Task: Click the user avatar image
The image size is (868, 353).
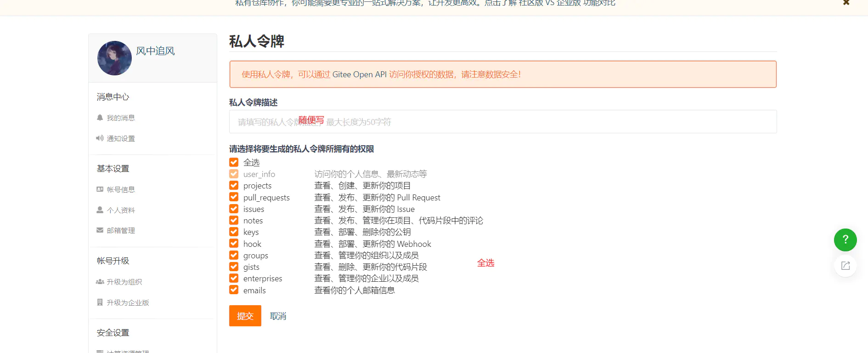Action: (x=114, y=58)
